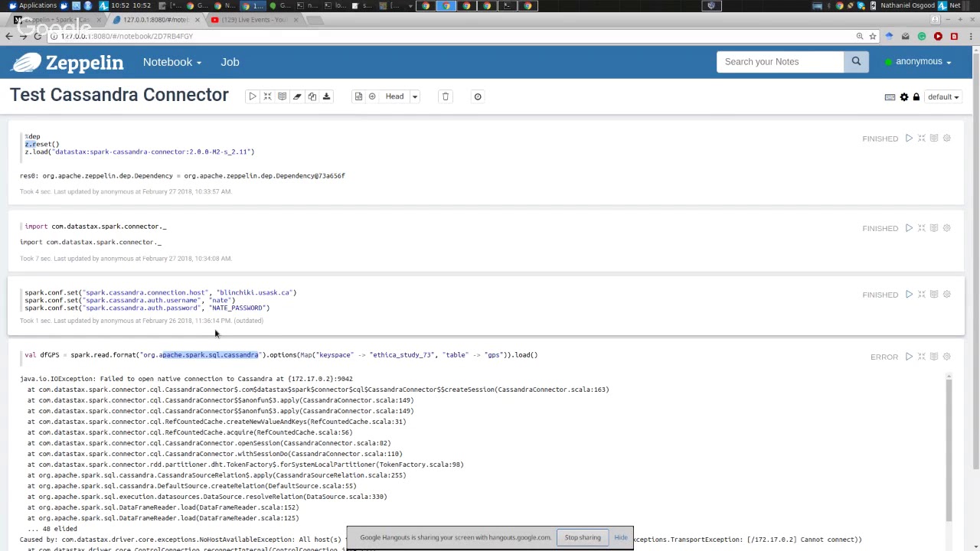Click the import com.datastax.spark.connector._ code
This screenshot has width=980, height=551.
[95, 227]
